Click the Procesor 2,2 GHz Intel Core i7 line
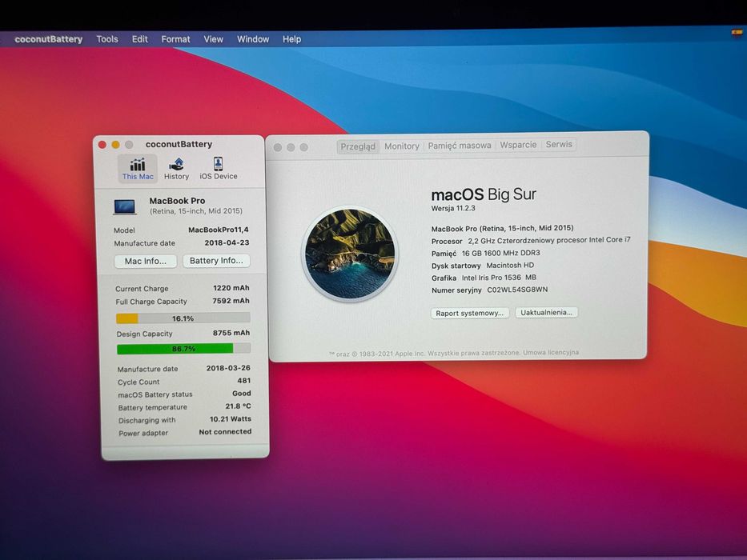Screen dimensions: 747x560 pos(531,241)
